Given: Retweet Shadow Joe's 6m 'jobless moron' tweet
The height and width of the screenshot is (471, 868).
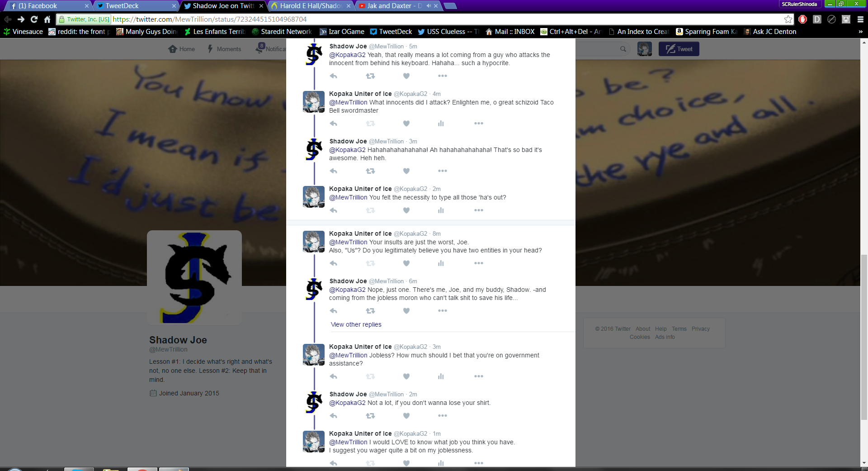Looking at the screenshot, I should coord(370,311).
